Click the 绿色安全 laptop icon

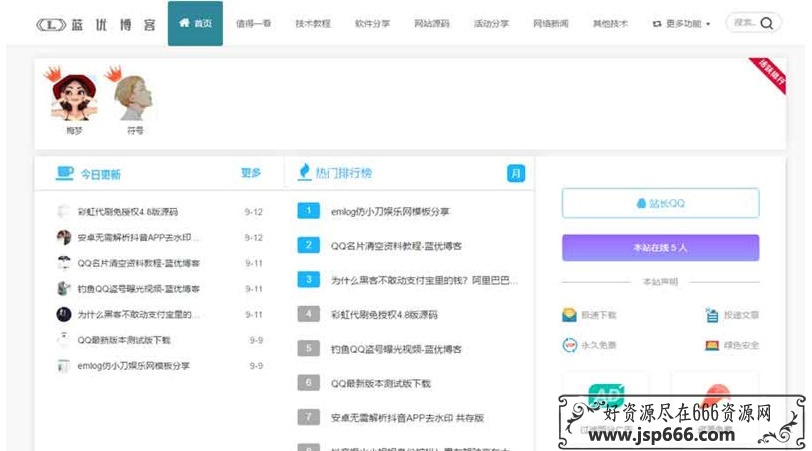pos(712,345)
